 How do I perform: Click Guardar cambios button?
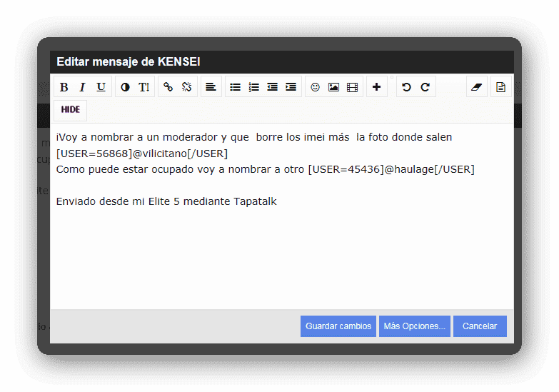pyautogui.click(x=338, y=326)
